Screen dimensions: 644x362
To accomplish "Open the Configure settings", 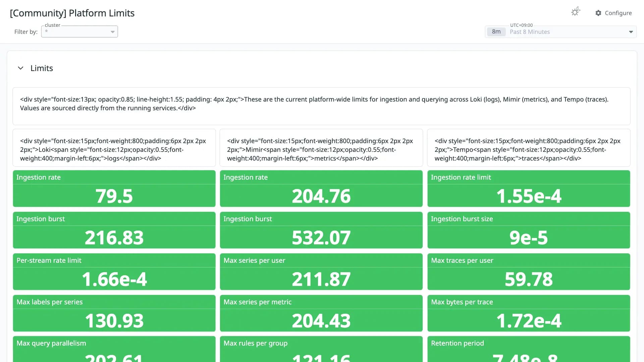I will [x=613, y=13].
